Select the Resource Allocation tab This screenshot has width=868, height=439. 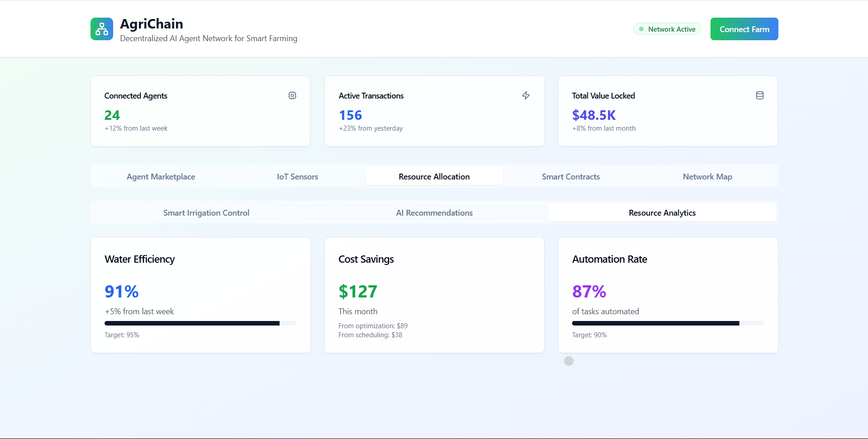pyautogui.click(x=434, y=176)
